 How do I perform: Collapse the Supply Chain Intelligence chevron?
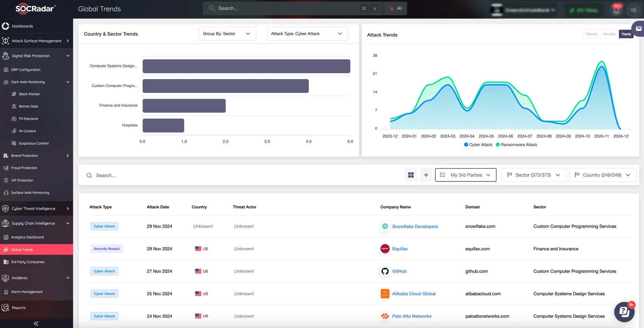(x=68, y=223)
